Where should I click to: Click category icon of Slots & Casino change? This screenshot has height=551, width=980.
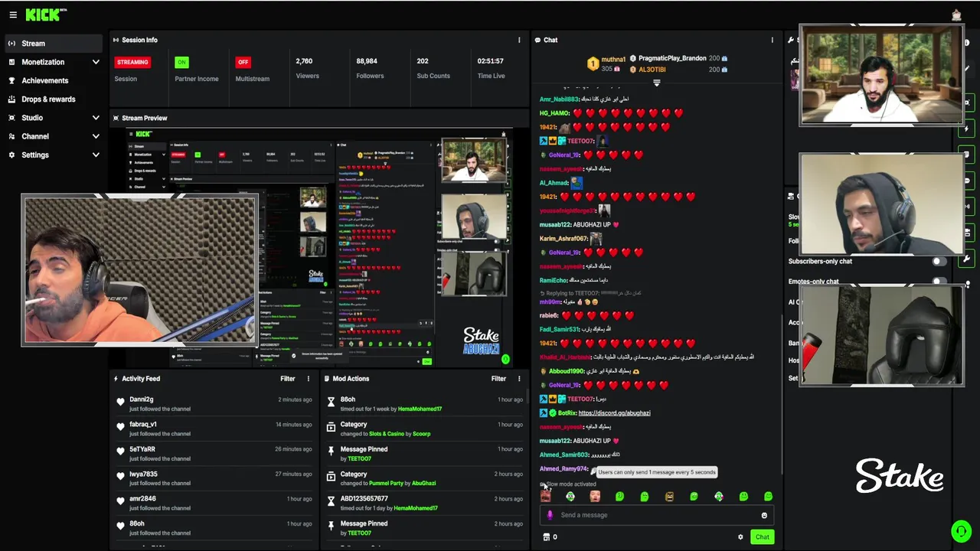pyautogui.click(x=331, y=426)
